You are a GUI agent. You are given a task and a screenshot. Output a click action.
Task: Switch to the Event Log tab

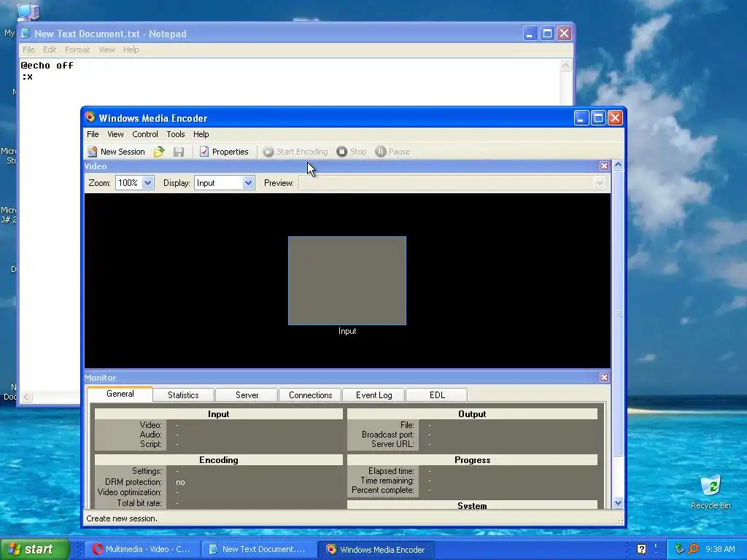374,395
